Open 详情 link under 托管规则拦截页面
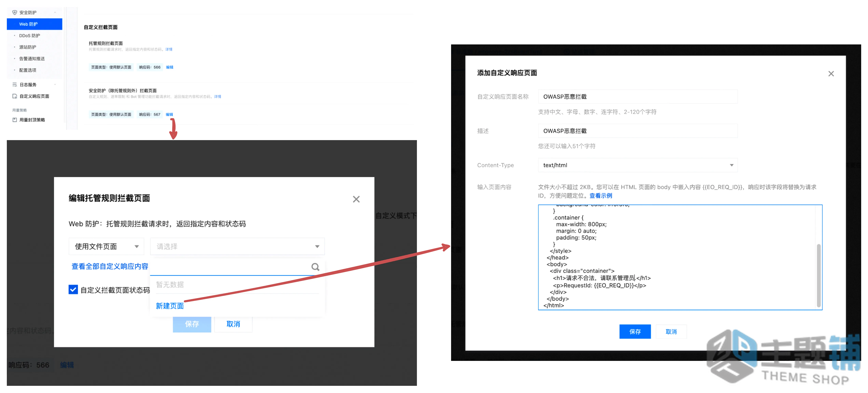Screen dimensions: 868x393 168,49
